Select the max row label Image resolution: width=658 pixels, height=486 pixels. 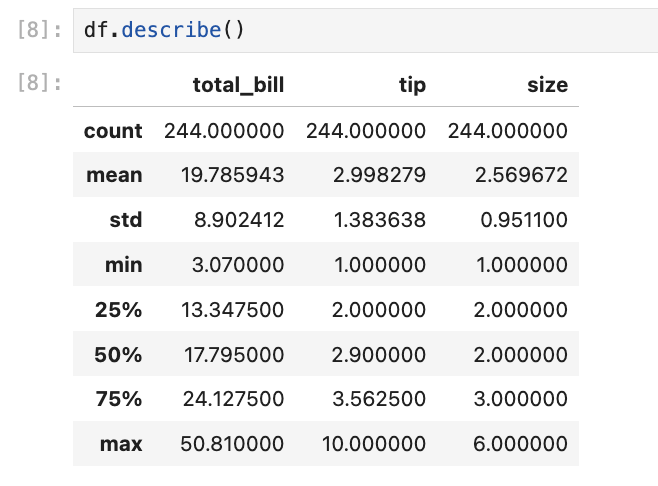tap(121, 444)
